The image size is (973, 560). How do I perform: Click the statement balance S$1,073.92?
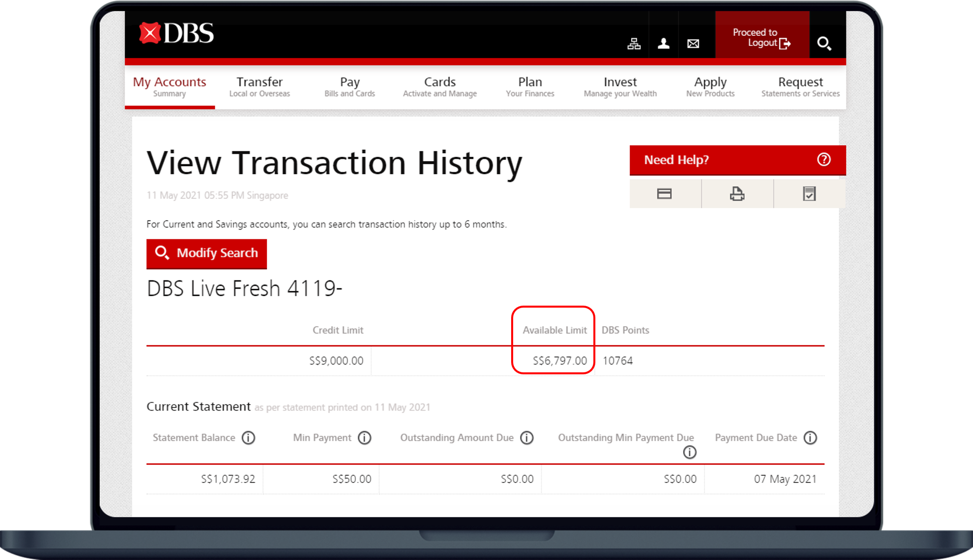coord(228,479)
